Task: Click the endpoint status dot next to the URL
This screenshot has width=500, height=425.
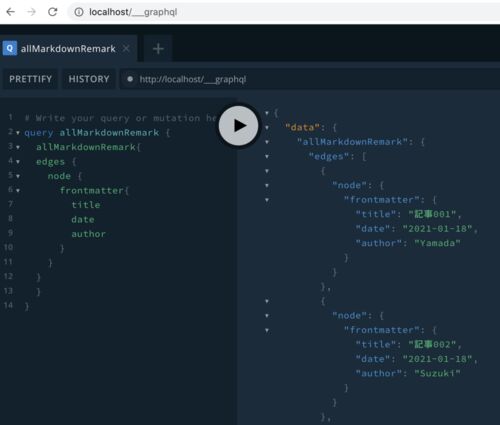Action: pyautogui.click(x=130, y=79)
